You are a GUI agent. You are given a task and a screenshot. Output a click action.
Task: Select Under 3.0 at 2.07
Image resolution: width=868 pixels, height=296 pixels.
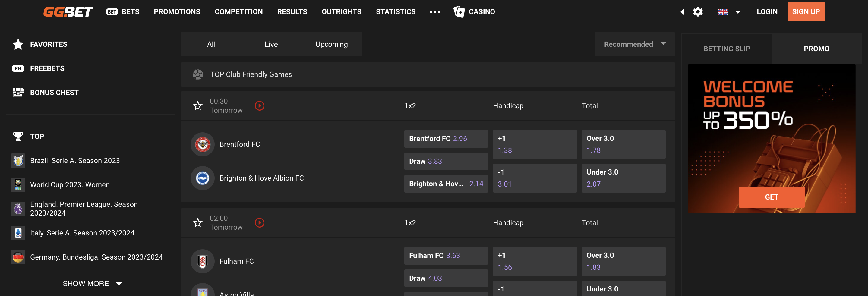[x=623, y=178]
